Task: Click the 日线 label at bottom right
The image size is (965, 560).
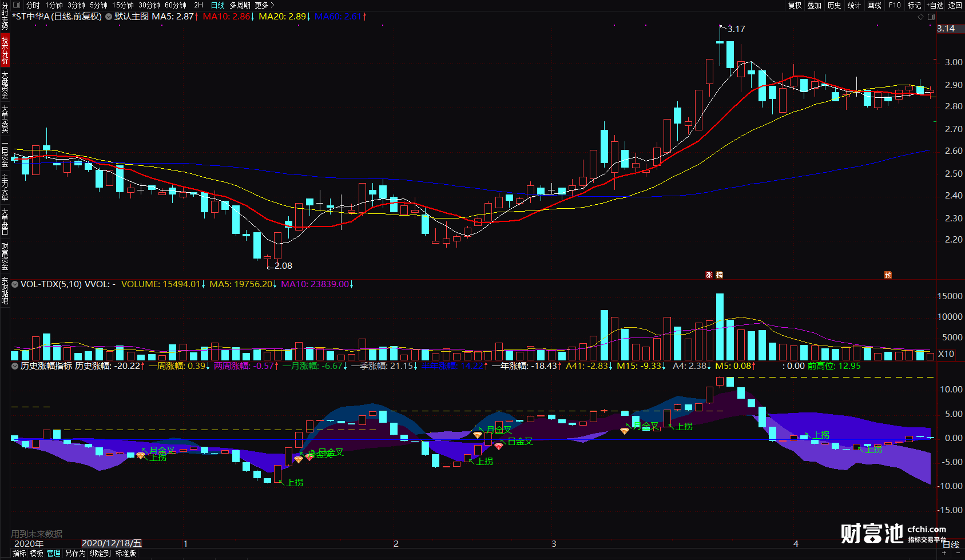Action: pos(951,545)
